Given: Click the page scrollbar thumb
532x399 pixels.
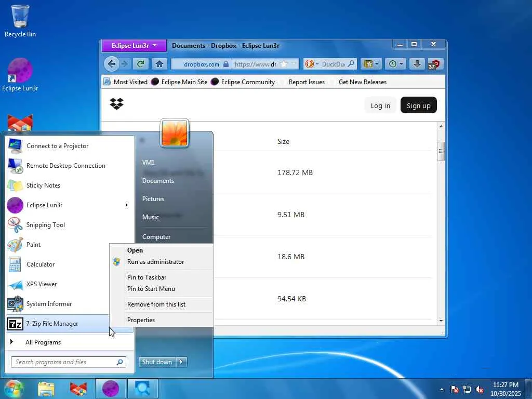Looking at the screenshot, I should [x=441, y=151].
